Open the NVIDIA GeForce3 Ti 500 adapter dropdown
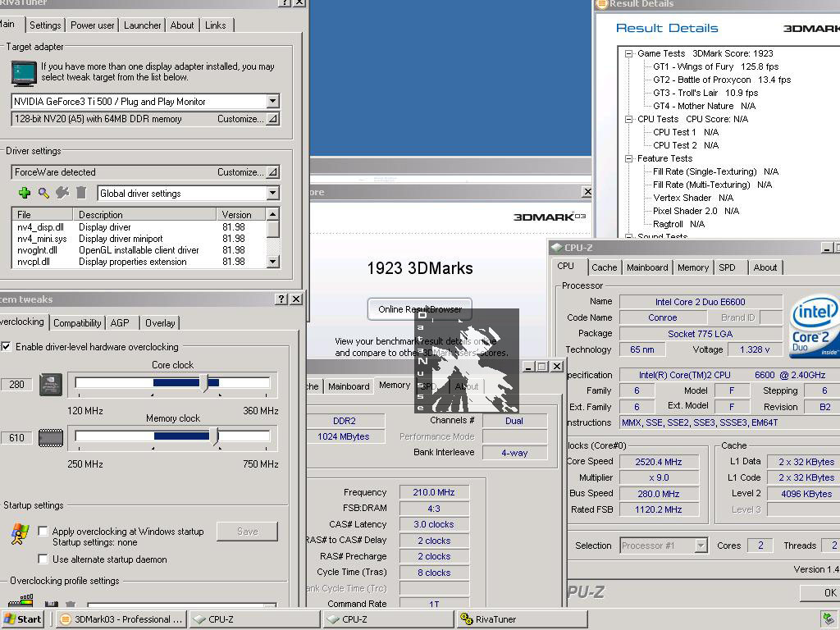Screen dimensions: 840x630 point(272,101)
